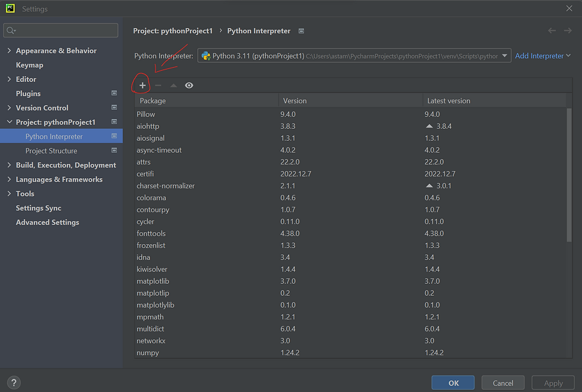Click the search magnifier icon
Screen dimensions: 582x392
pos(11,30)
